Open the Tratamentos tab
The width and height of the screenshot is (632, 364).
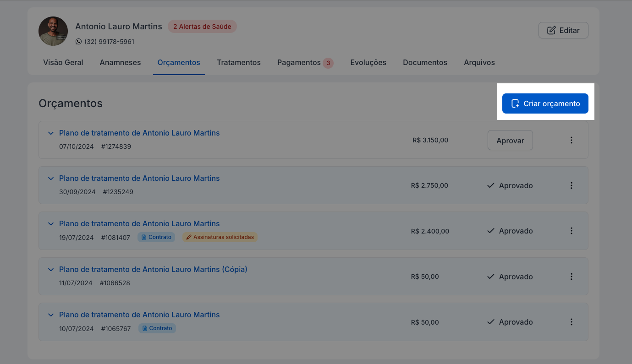[239, 63]
